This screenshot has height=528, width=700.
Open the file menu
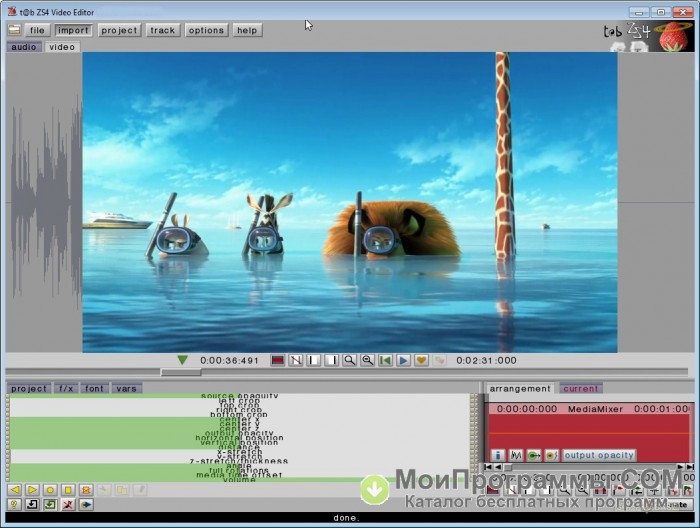point(37,30)
